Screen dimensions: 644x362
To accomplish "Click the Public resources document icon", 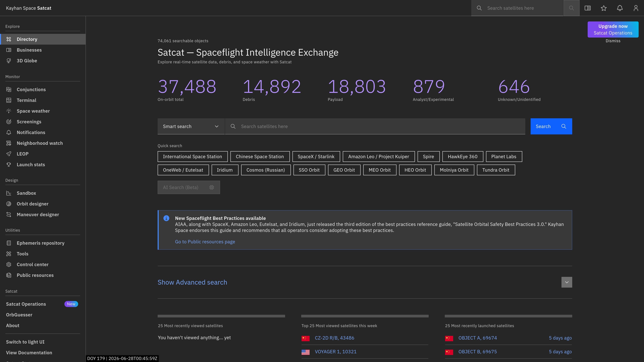I will (x=9, y=275).
